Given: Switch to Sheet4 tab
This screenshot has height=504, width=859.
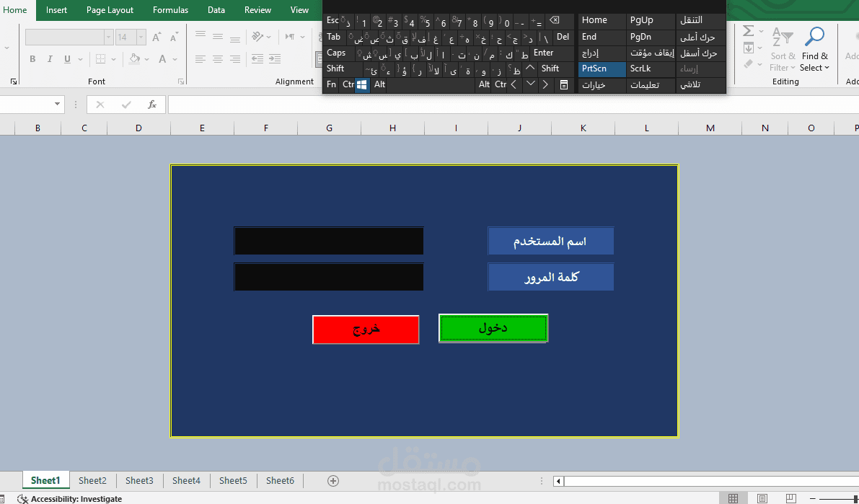Looking at the screenshot, I should 186,480.
